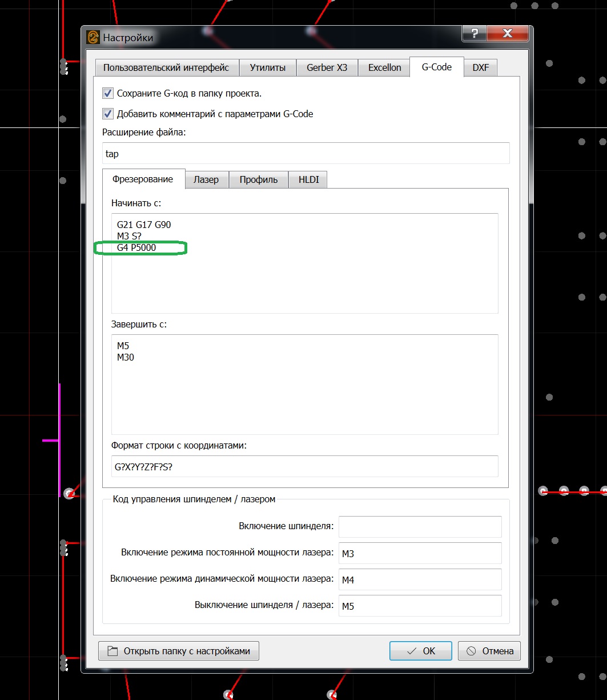Click the Формат строки с координатами field
Image resolution: width=607 pixels, height=700 pixels.
(304, 466)
